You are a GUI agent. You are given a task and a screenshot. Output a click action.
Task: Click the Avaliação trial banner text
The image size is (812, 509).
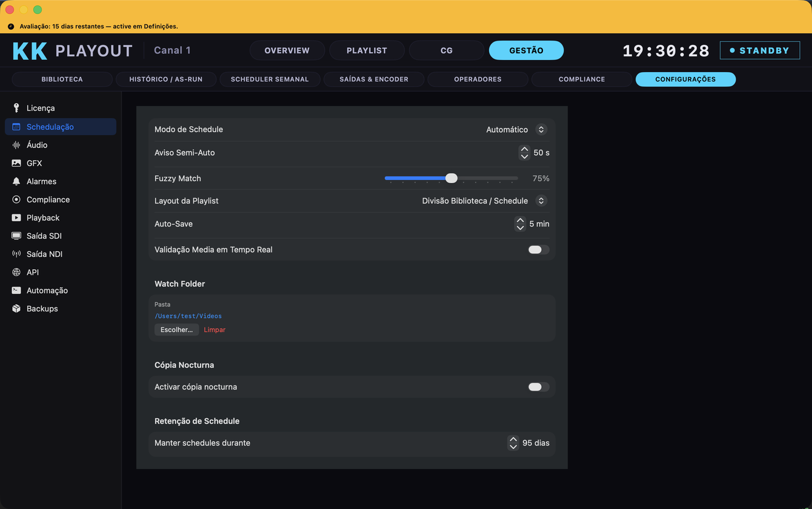[x=99, y=27]
